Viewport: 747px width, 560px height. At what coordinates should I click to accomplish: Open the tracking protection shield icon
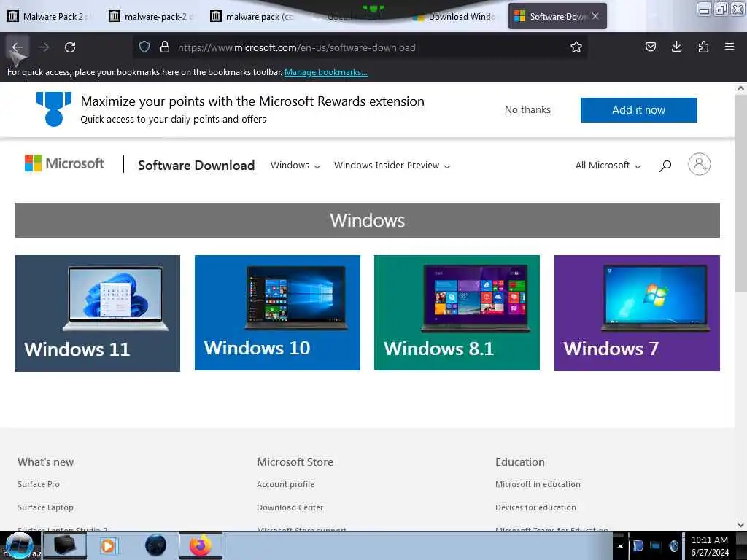(144, 47)
